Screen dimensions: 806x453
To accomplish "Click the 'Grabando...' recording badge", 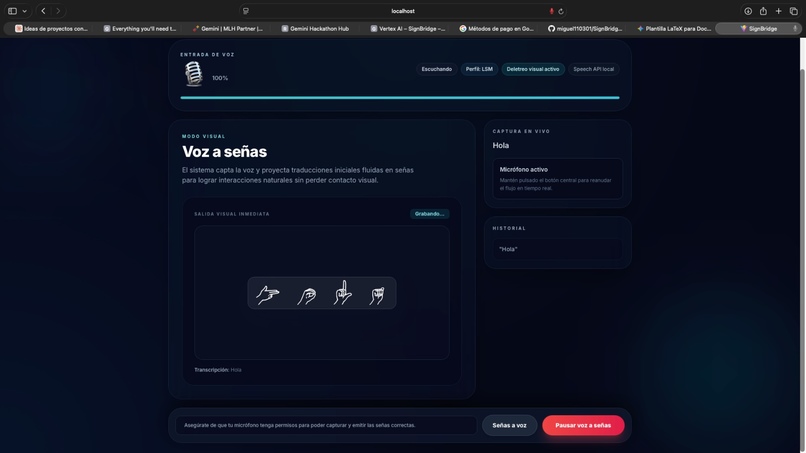I will click(x=429, y=214).
